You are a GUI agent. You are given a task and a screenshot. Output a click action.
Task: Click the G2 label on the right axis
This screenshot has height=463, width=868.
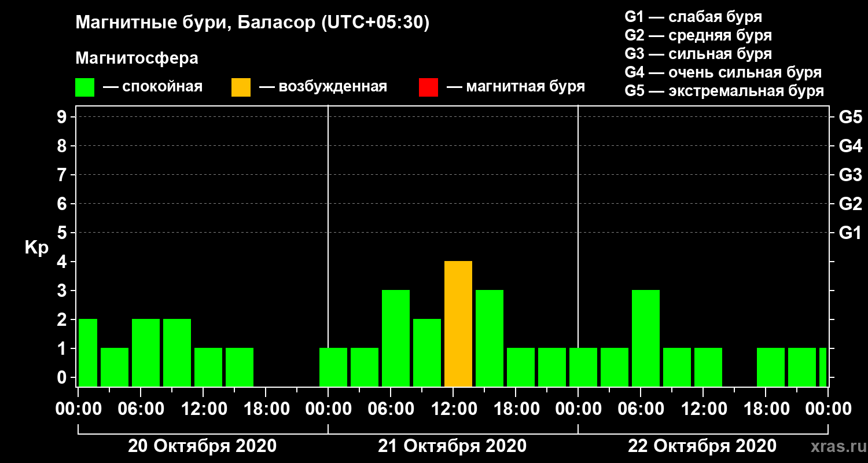tap(850, 204)
